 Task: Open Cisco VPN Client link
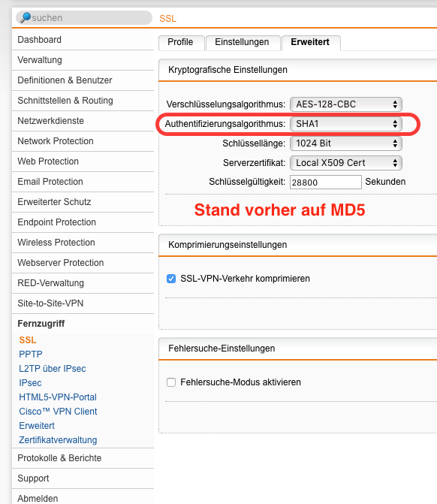[58, 412]
